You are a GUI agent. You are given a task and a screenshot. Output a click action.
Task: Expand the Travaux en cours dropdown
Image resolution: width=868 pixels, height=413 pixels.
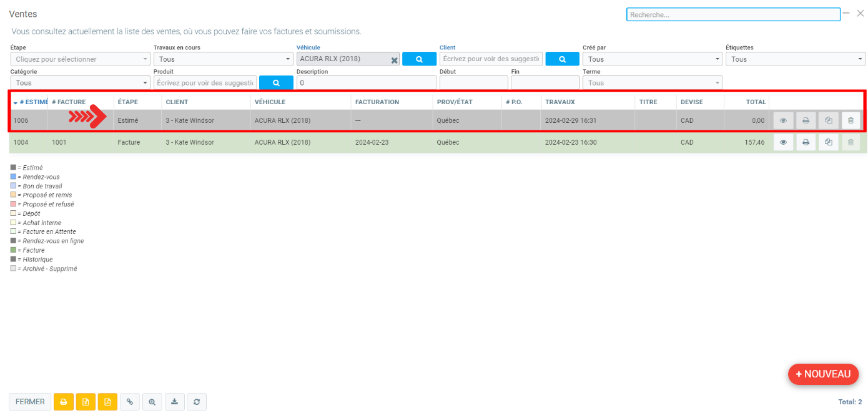[x=223, y=59]
